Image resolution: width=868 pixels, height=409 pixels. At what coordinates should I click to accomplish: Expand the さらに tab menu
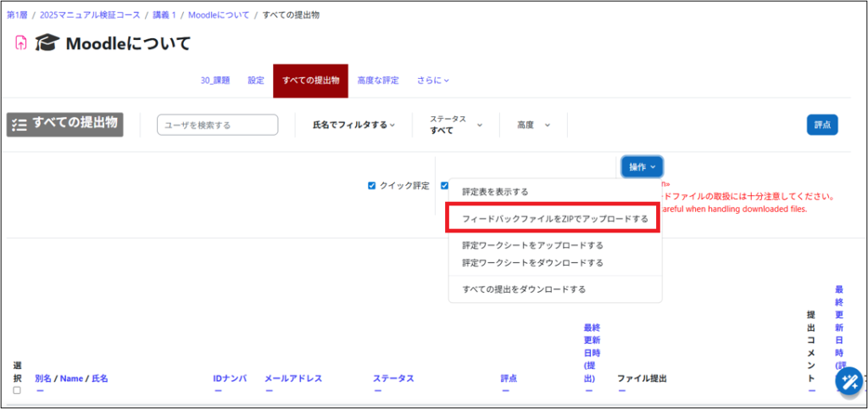[x=433, y=81]
